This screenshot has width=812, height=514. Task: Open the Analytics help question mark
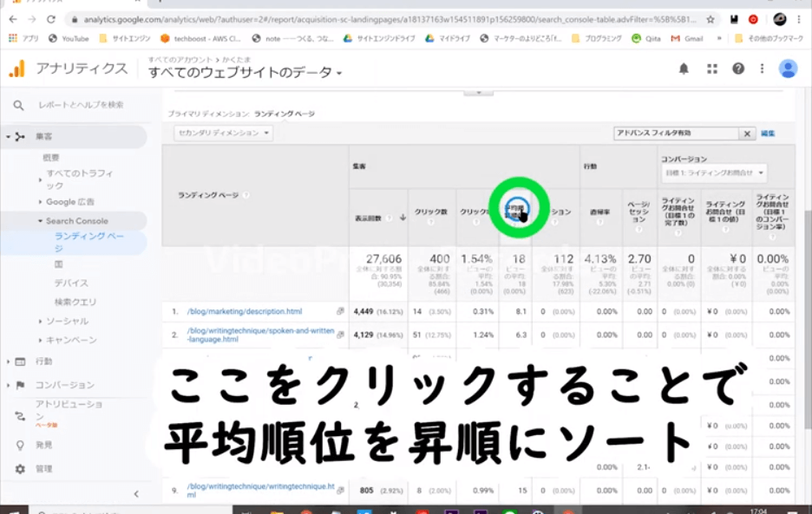point(738,68)
